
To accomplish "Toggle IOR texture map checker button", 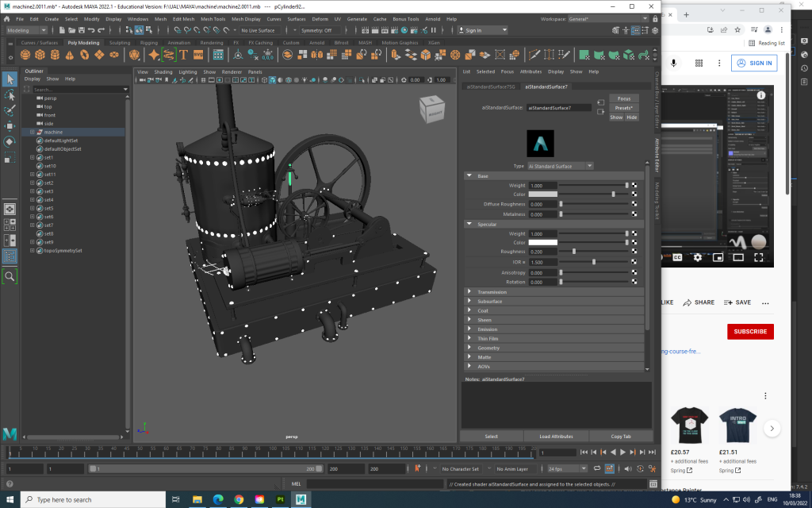I will [634, 262].
